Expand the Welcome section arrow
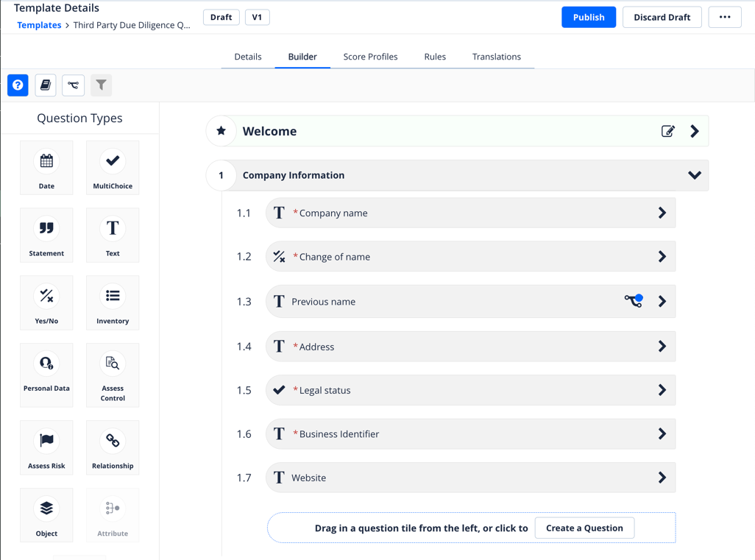The width and height of the screenshot is (755, 560). point(695,132)
